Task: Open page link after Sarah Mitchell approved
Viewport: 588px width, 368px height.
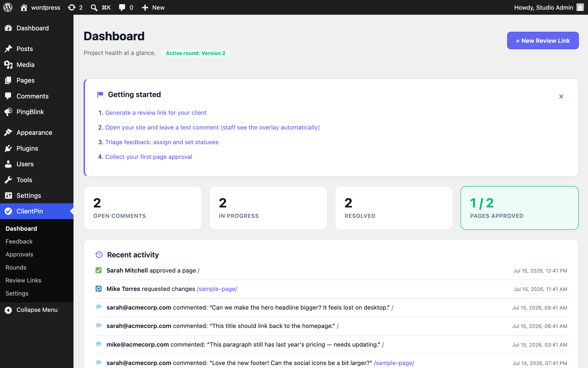Action: [198, 271]
